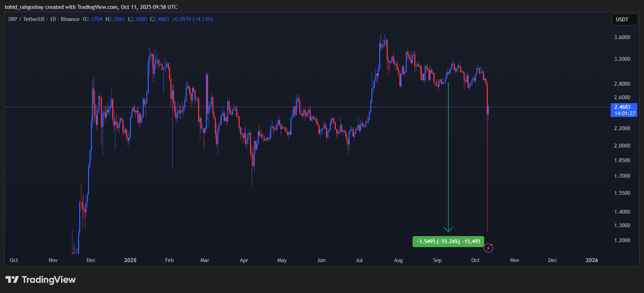
Task: Click the 1.2000 level on the price scale
Action: (622, 240)
